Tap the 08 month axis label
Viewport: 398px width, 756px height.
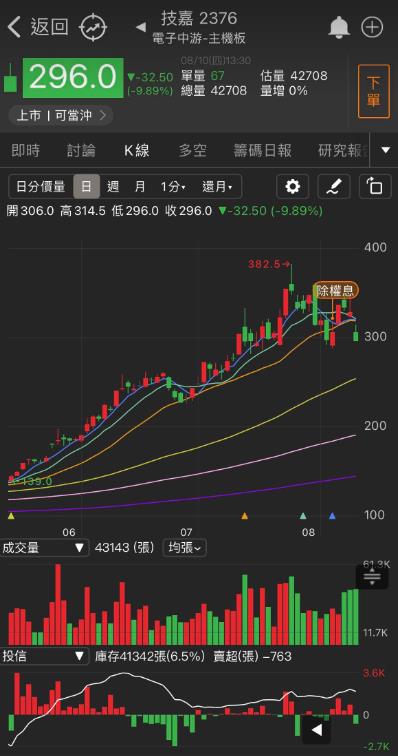(x=308, y=532)
